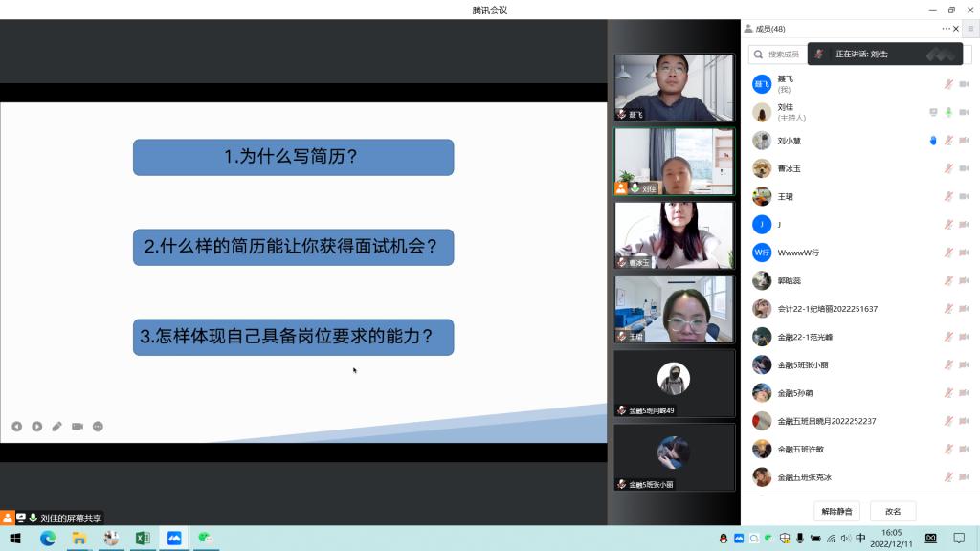This screenshot has height=551, width=980.
Task: Select 曹冰玉's video thumbnail
Action: tap(674, 235)
